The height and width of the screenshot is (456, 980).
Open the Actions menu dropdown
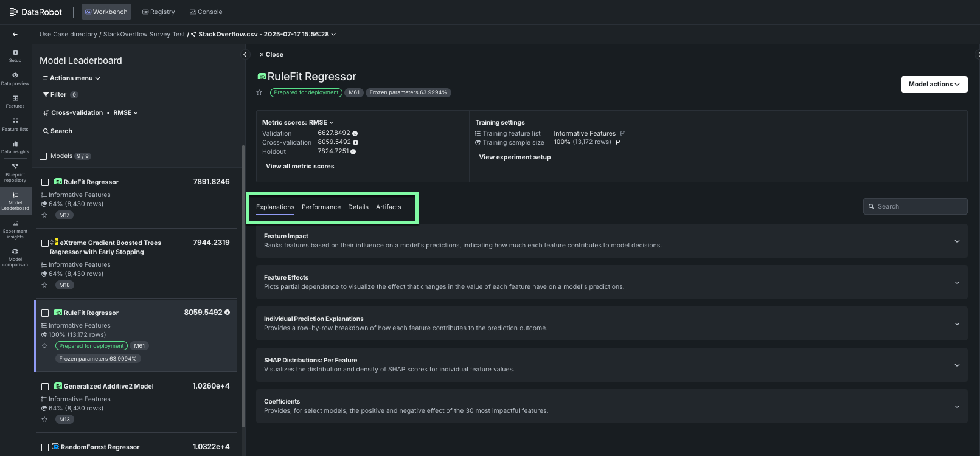pos(72,78)
